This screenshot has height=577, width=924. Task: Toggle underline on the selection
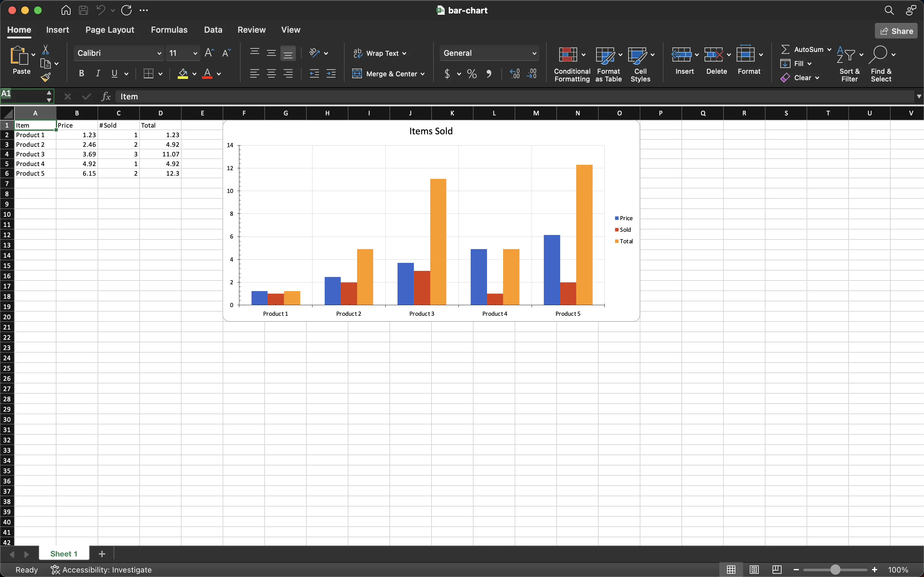pos(115,73)
